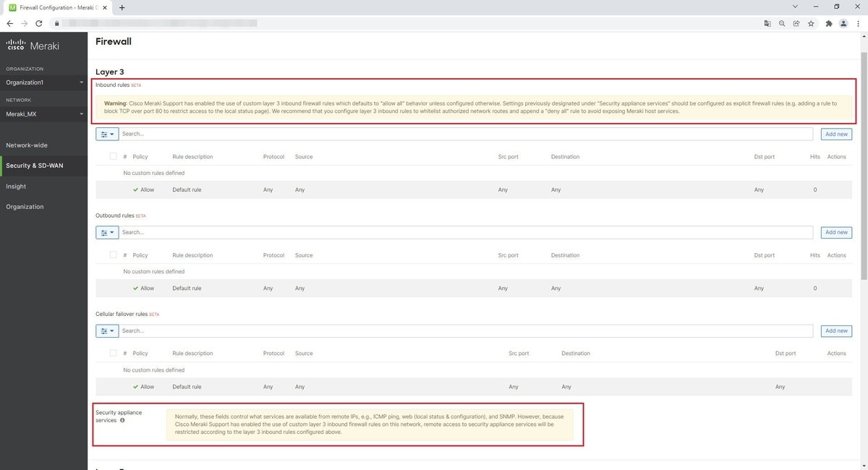Open the filter options for Outbound rules

(x=104, y=232)
